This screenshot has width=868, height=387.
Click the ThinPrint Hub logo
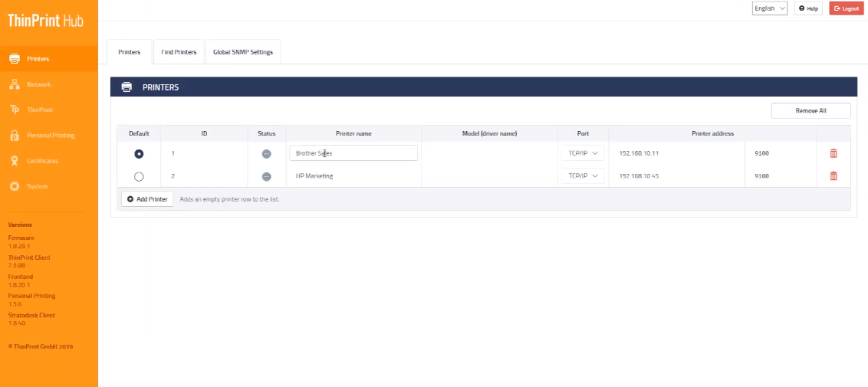click(x=45, y=21)
